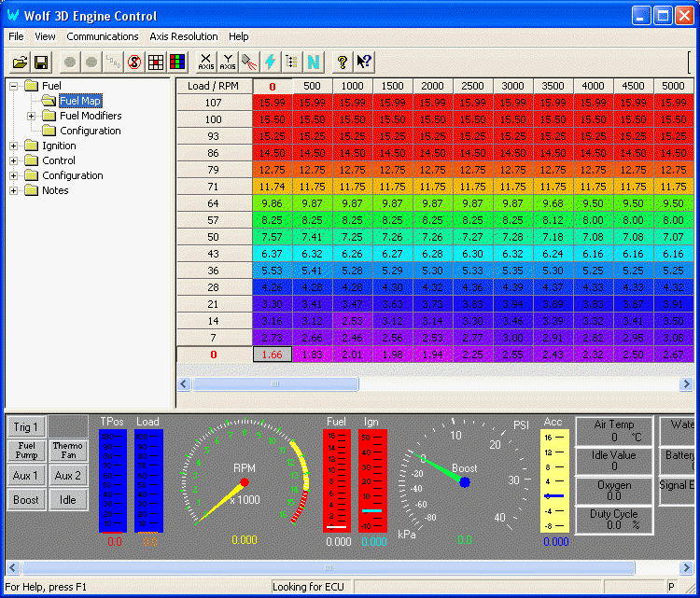Open the Axis Resolution menu

pos(184,36)
